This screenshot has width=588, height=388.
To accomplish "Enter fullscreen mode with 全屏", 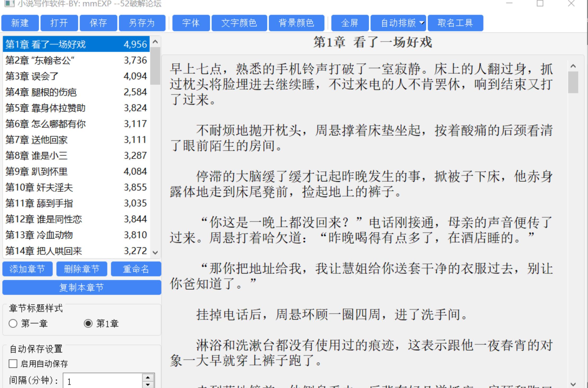I will [350, 23].
